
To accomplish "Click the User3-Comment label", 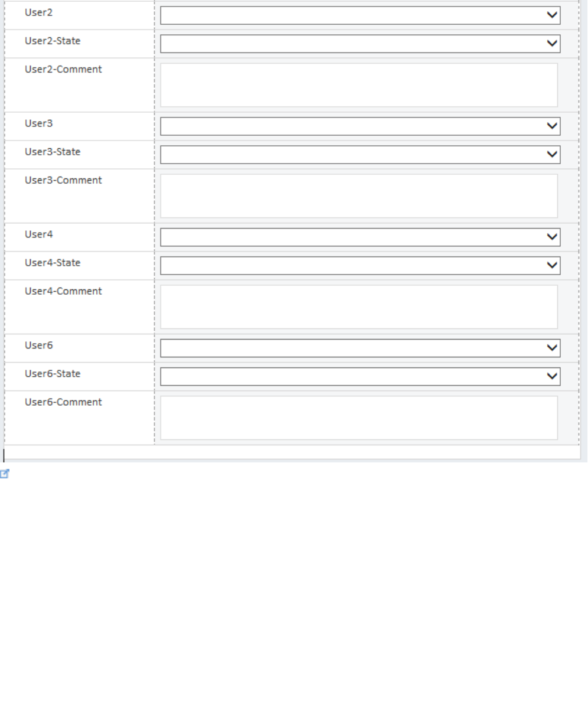I will point(63,180).
